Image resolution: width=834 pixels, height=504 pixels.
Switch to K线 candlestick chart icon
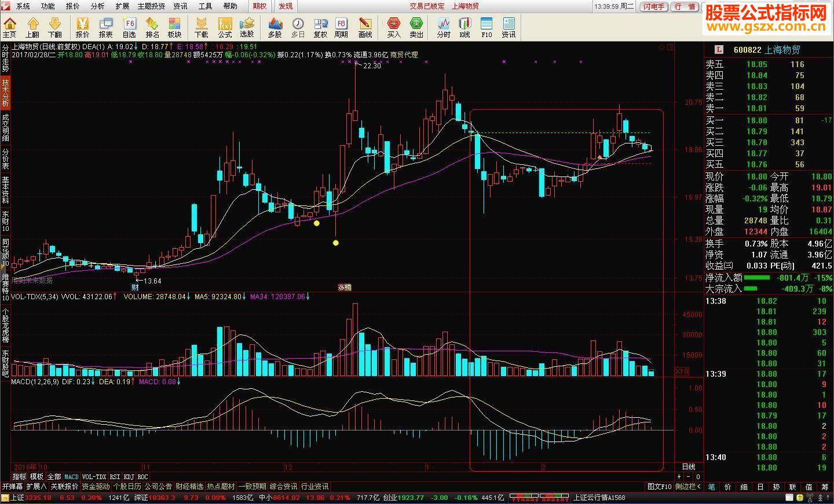464,27
